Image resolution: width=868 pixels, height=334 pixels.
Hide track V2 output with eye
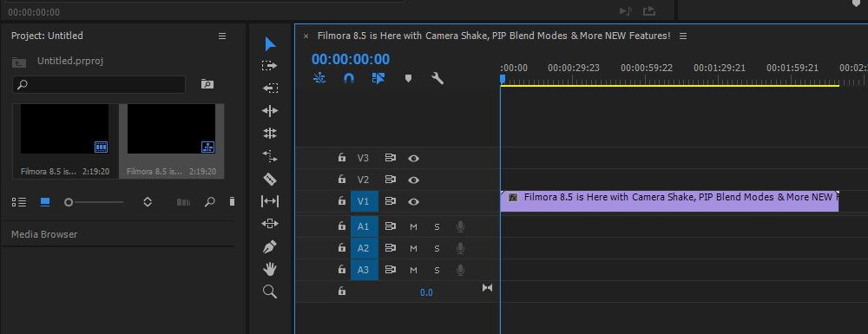pyautogui.click(x=413, y=180)
